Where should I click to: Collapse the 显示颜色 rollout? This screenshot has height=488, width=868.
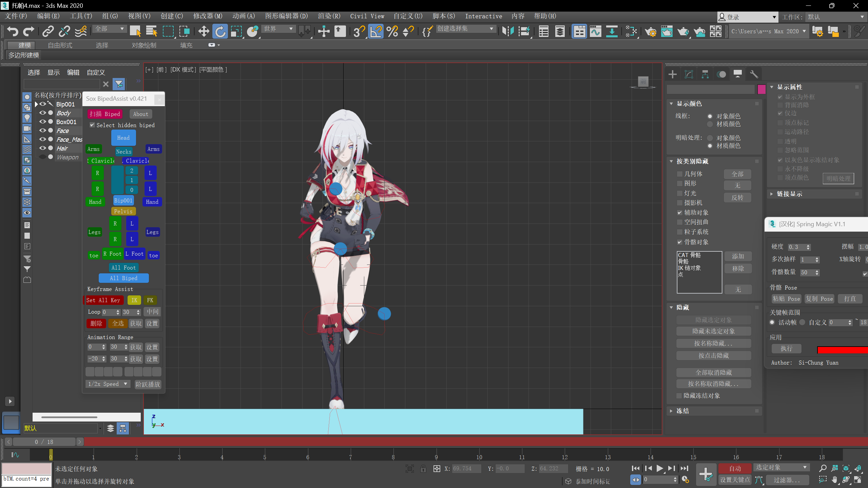coord(671,104)
